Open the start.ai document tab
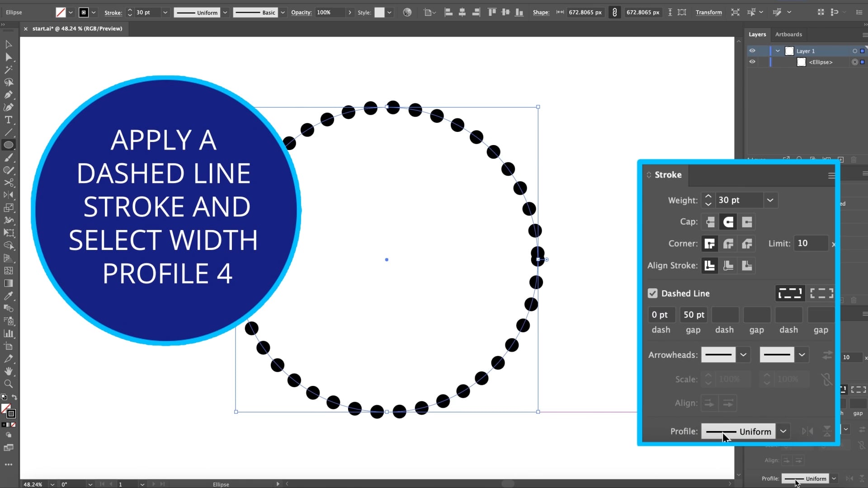This screenshot has height=488, width=868. pos(77,28)
